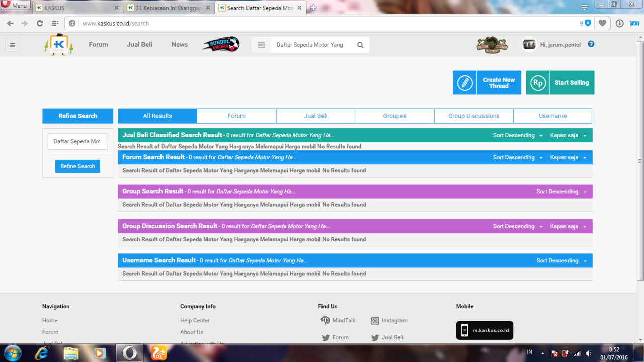This screenshot has width=644, height=362.
Task: Open the Speed Dial grid icon
Action: (55, 23)
